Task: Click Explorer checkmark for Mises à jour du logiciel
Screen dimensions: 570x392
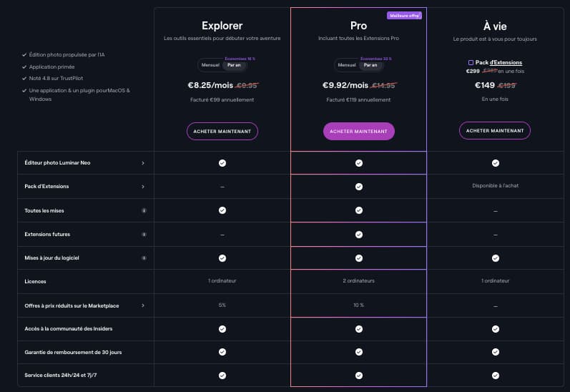Action: (222, 258)
